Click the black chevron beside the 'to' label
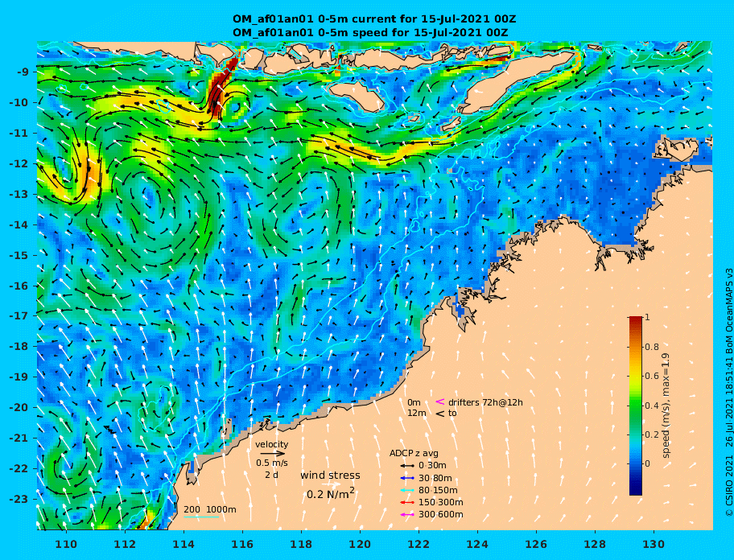Viewport: 734px width, 560px height. 440,414
